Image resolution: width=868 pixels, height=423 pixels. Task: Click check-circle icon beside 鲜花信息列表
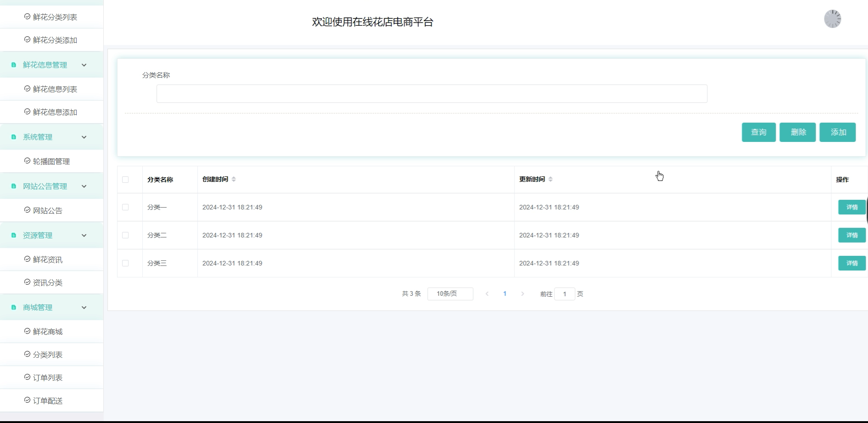tap(27, 89)
